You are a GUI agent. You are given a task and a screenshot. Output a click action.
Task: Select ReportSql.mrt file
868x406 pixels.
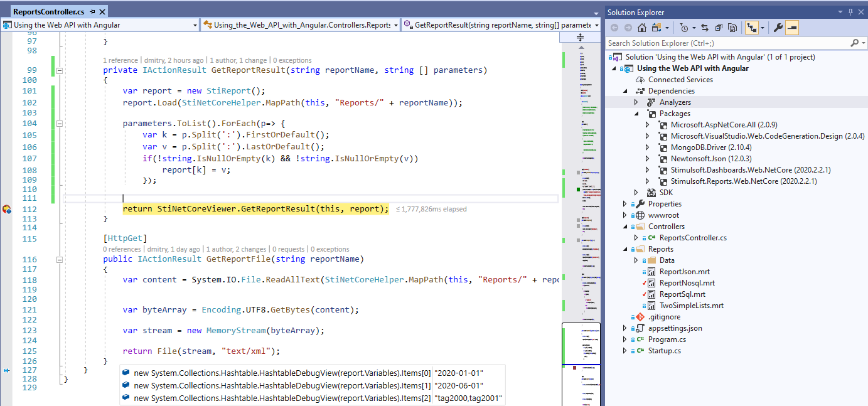(682, 294)
